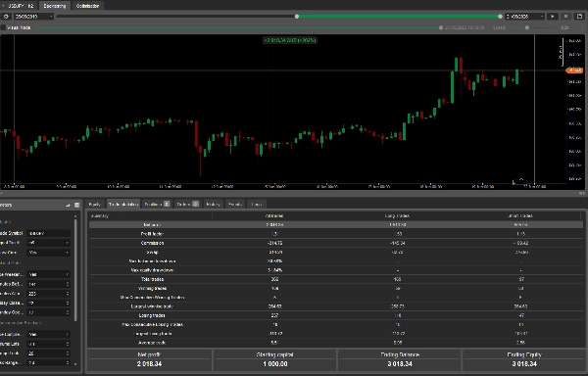This screenshot has width=588, height=376.
Task: Switch to the Optimization tab
Action: tap(87, 6)
